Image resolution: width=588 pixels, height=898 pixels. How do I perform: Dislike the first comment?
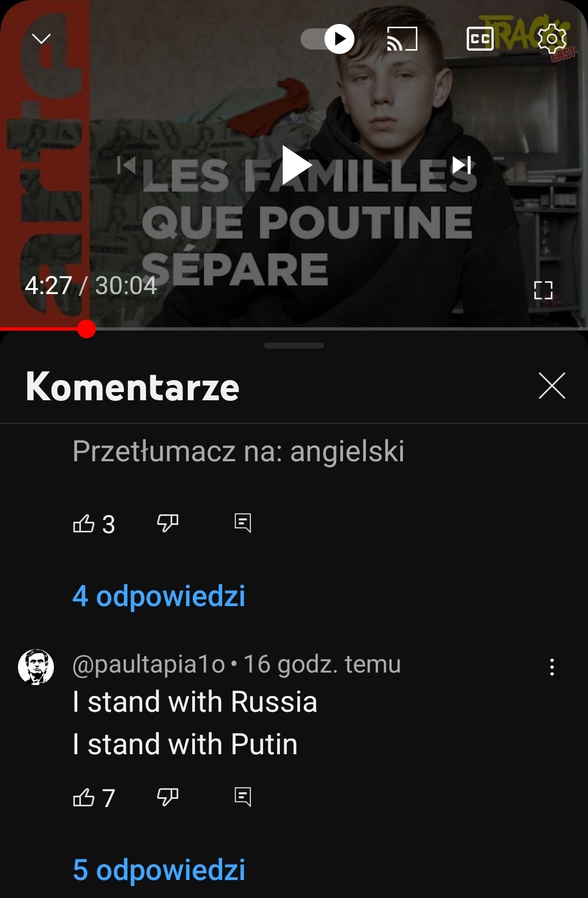168,523
